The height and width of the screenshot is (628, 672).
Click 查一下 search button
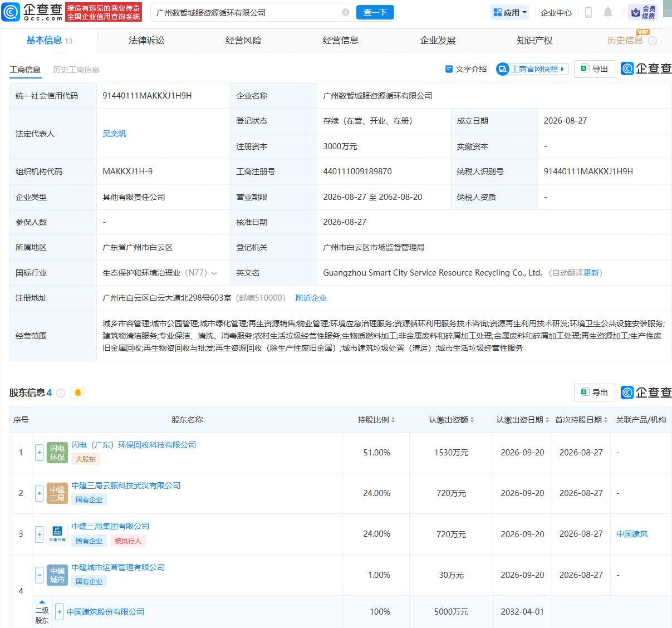coord(375,12)
